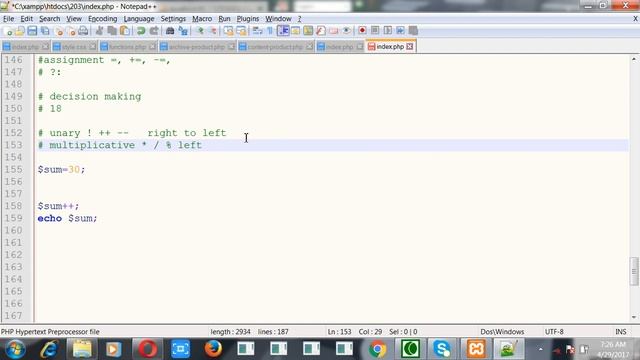Click the vertical scrollbar down arrow
The width and height of the screenshot is (640, 360).
[x=633, y=317]
